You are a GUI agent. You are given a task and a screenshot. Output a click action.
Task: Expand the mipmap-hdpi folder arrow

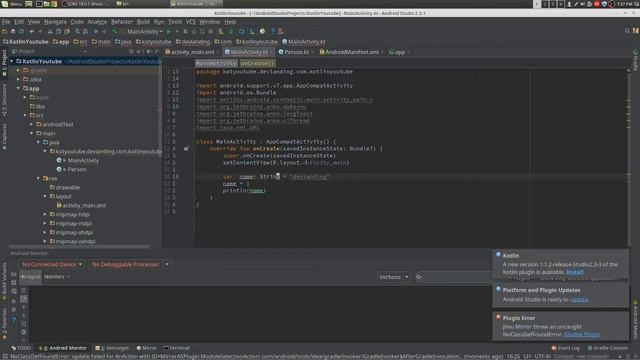(x=45, y=214)
